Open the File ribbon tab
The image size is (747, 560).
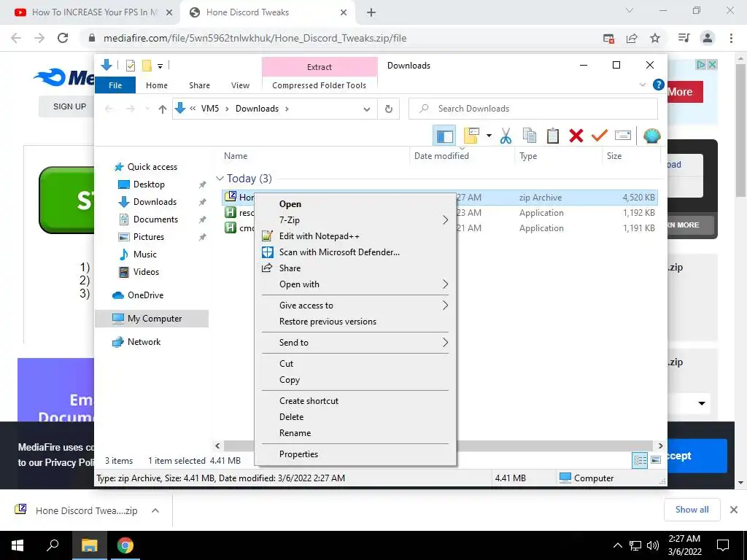point(115,85)
